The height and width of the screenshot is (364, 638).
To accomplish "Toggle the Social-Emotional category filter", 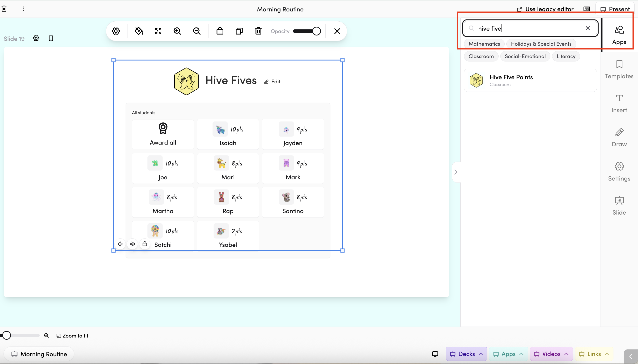I will [x=525, y=56].
